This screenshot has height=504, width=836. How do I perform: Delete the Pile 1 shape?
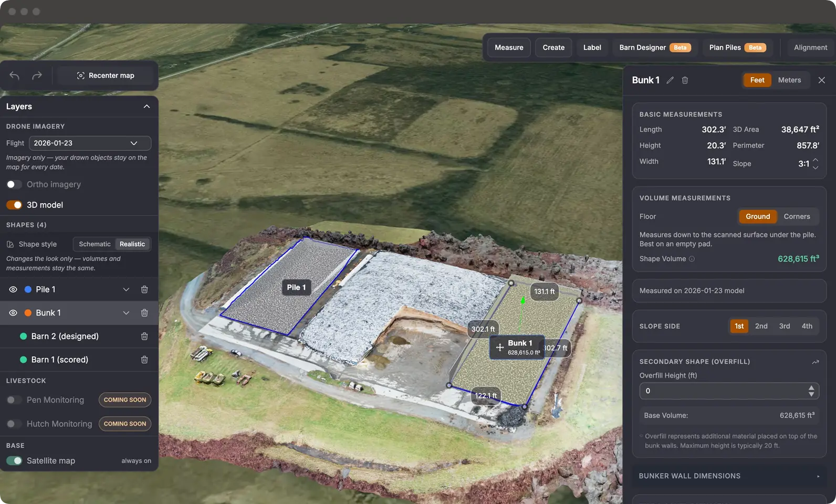[144, 290]
